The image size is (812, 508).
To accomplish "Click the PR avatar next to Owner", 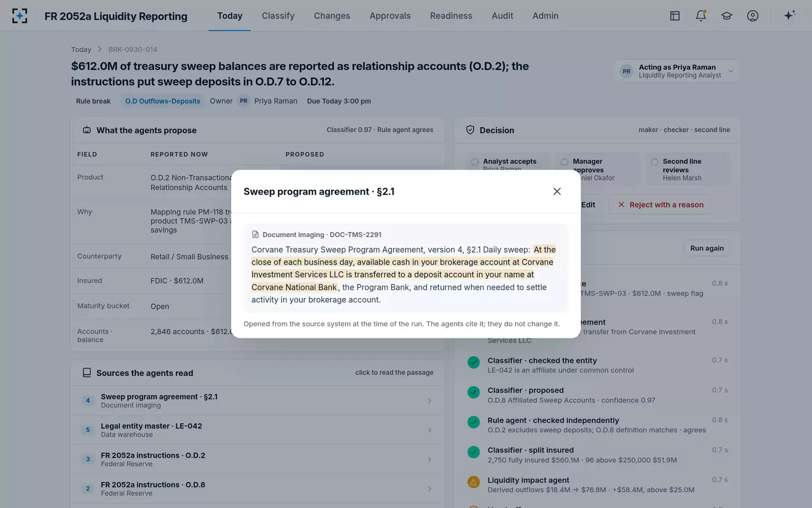I will (x=244, y=101).
